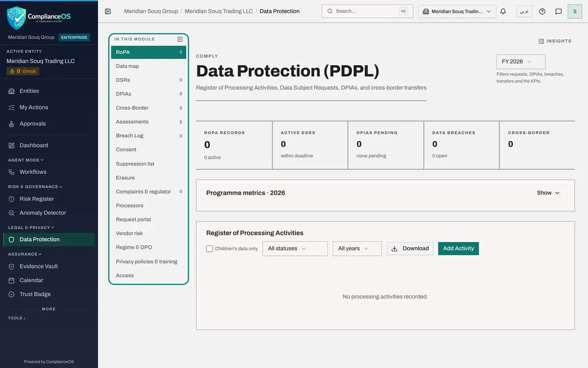Viewport: 588px width, 368px height.
Task: Click the Add Activity button
Action: click(x=458, y=248)
